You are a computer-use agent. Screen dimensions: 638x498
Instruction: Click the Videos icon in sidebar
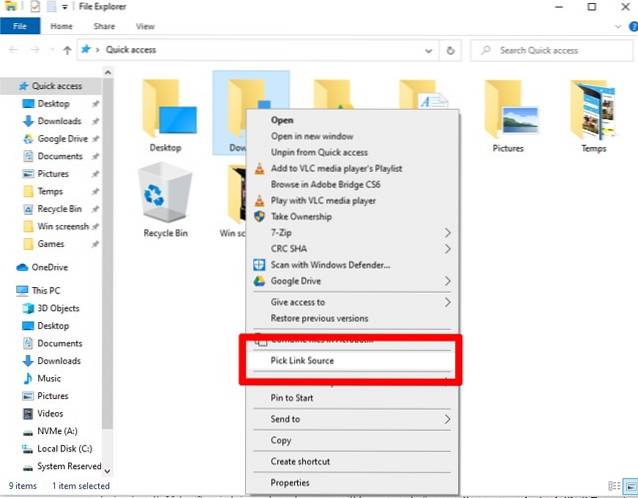[x=28, y=414]
